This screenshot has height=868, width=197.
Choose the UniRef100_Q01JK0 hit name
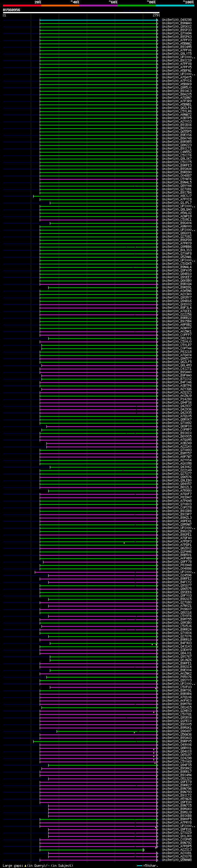coord(176,836)
